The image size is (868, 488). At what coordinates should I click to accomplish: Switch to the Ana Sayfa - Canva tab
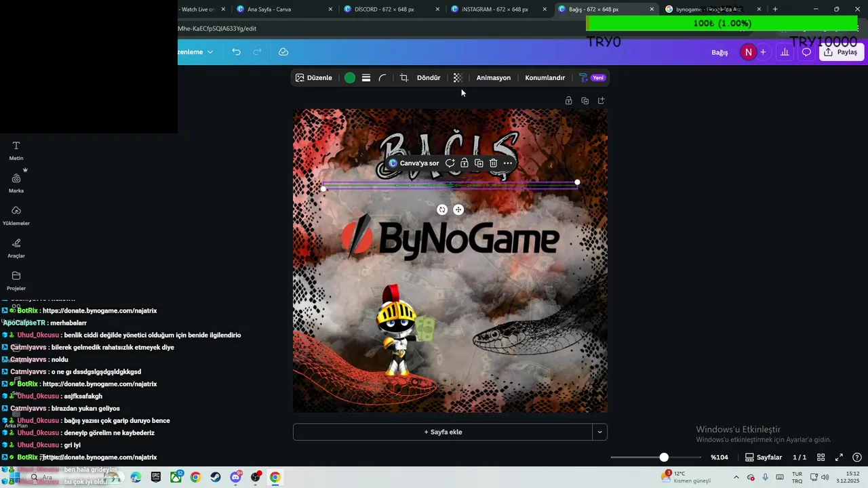click(283, 9)
